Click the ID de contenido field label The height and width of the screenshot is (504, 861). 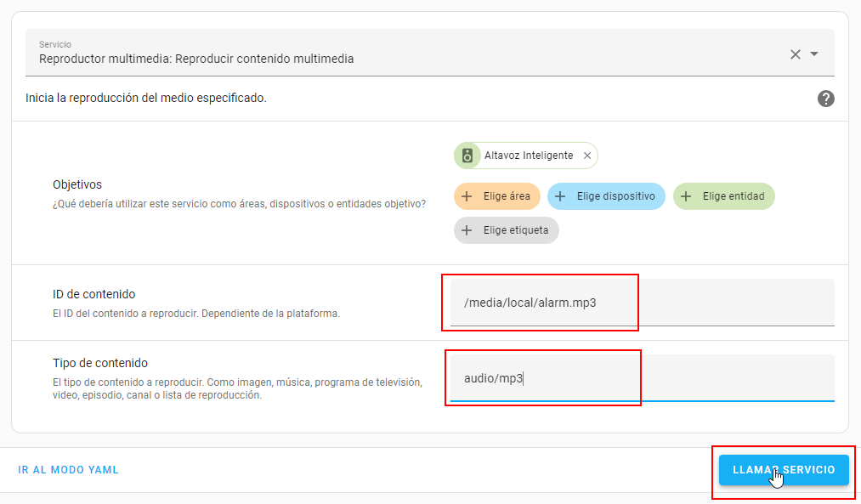point(93,294)
